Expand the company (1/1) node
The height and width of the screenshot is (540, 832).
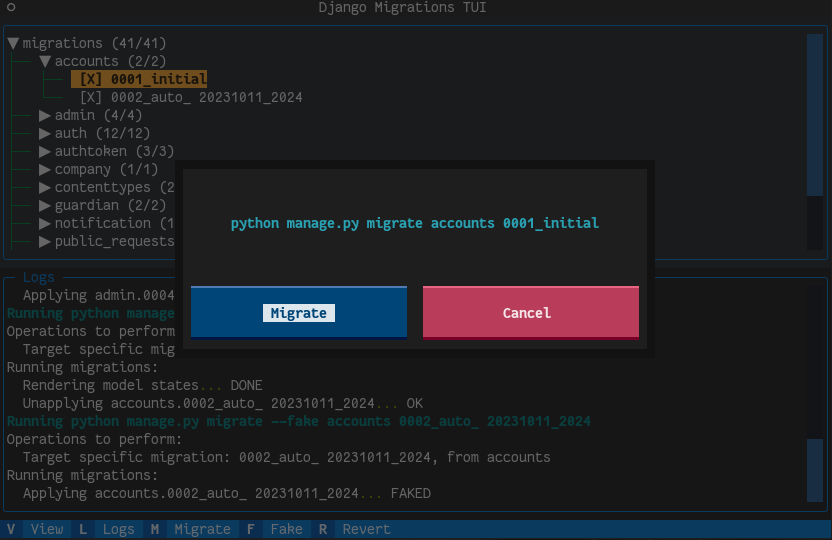point(45,169)
